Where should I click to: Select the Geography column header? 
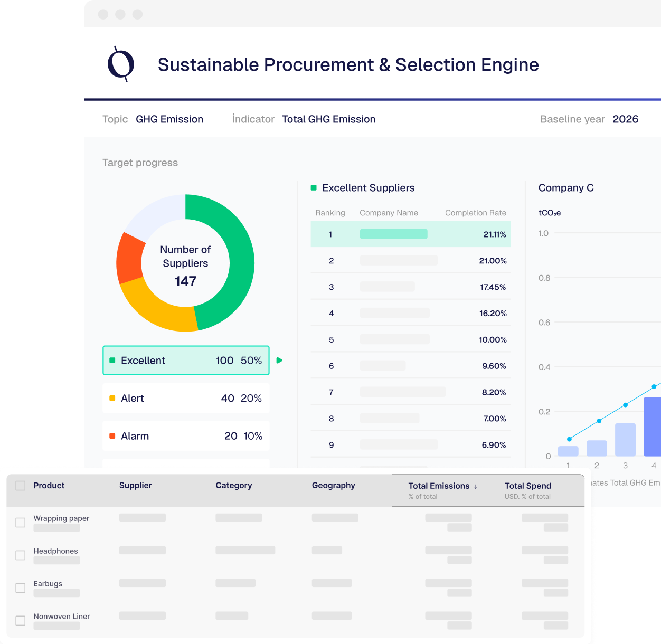point(333,485)
